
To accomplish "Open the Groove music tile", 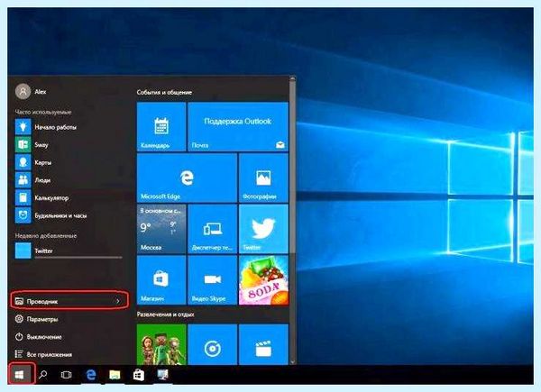I will pyautogui.click(x=213, y=344).
